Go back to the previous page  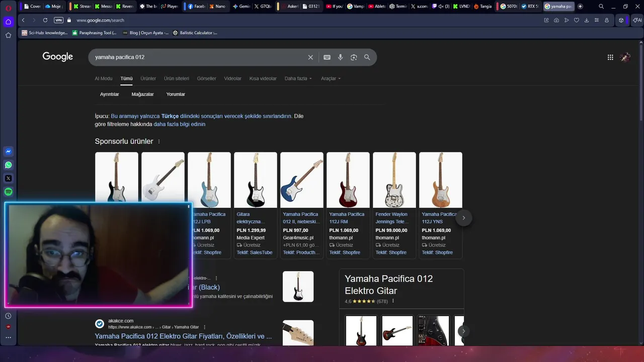23,20
